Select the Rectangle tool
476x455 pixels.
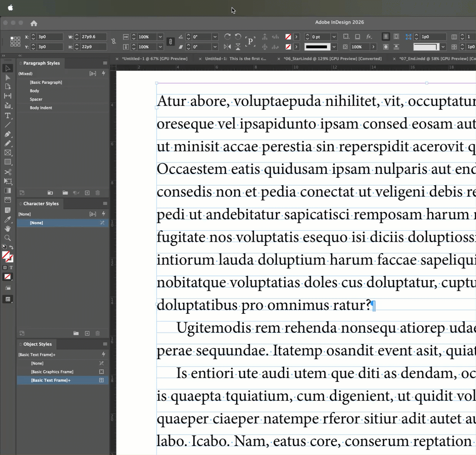(x=8, y=162)
